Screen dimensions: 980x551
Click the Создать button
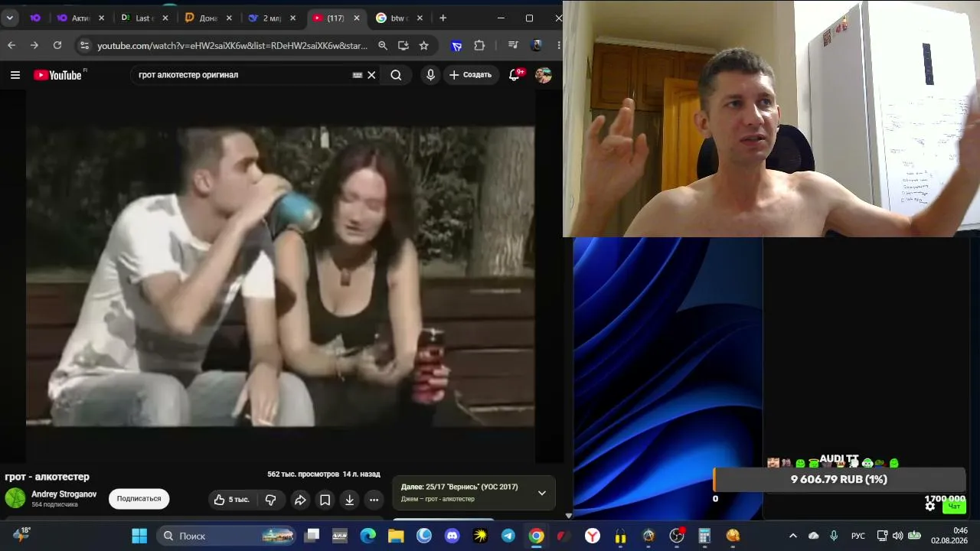pyautogui.click(x=471, y=75)
